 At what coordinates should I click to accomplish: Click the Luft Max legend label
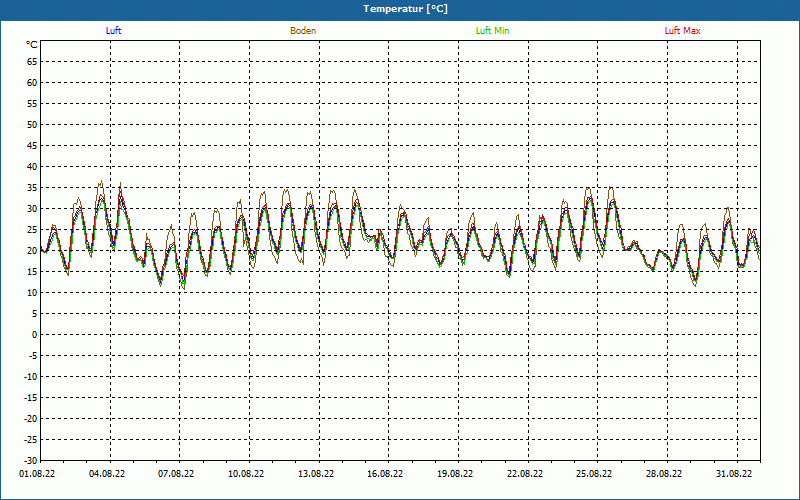coord(682,31)
